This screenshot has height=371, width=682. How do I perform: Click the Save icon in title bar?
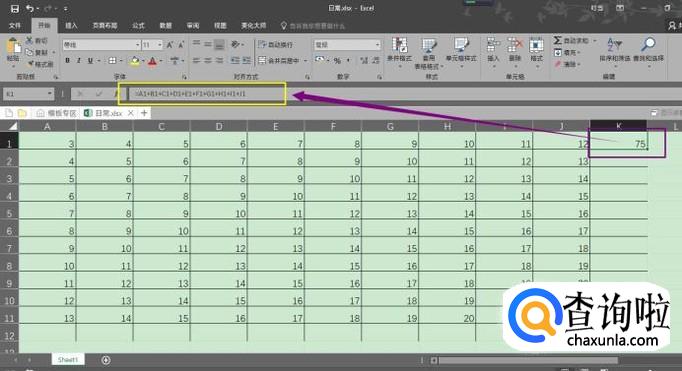14,8
